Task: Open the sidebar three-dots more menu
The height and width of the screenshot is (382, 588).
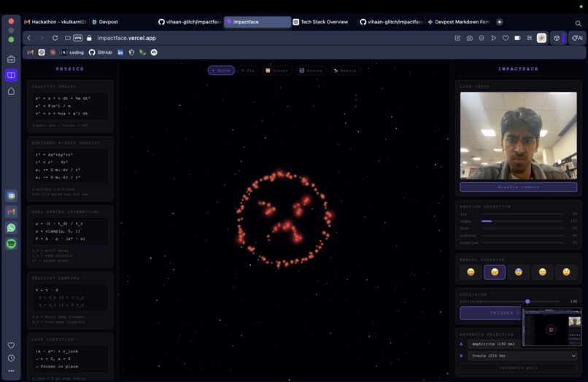Action: (x=11, y=371)
